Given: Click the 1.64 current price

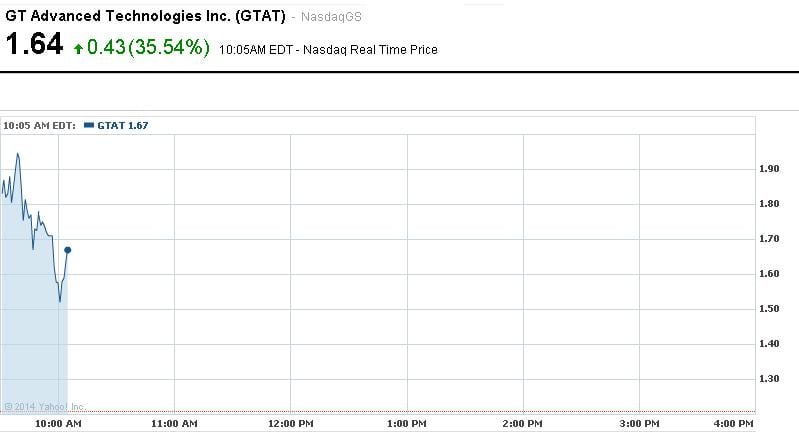Looking at the screenshot, I should pyautogui.click(x=35, y=45).
